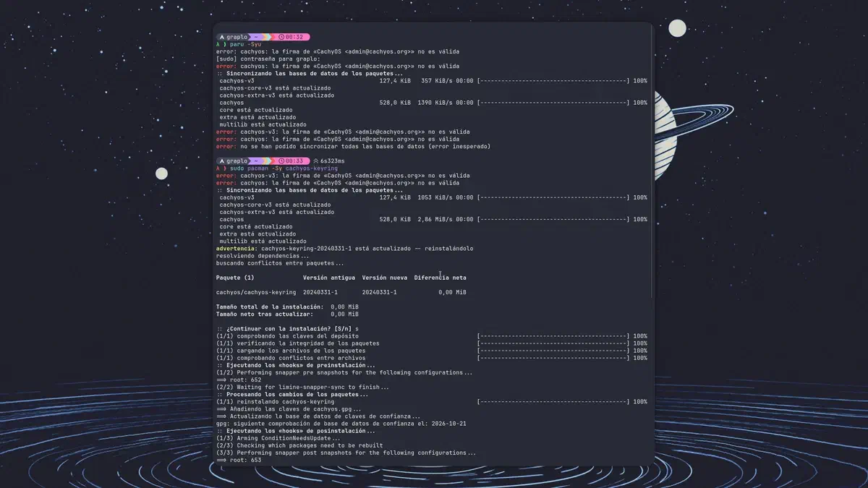Screen dimensions: 868x488
Task: Click the distro logo in the 00:32 prompt
Action: pyautogui.click(x=221, y=37)
